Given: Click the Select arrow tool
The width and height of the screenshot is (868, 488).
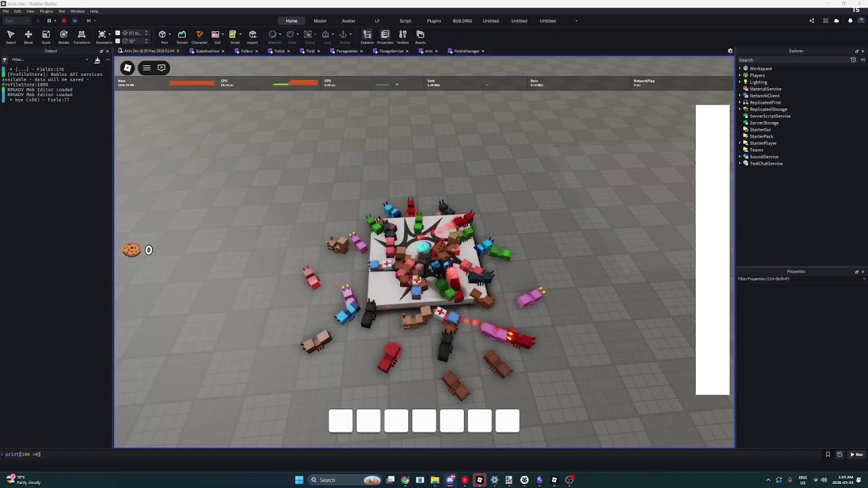Looking at the screenshot, I should [x=11, y=37].
